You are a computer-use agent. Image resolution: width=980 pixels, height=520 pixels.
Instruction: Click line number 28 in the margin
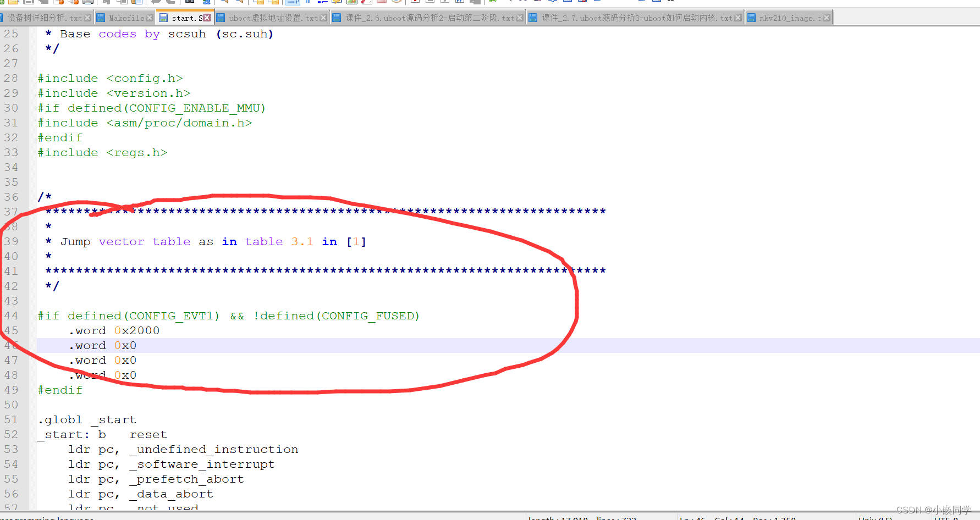pyautogui.click(x=11, y=79)
